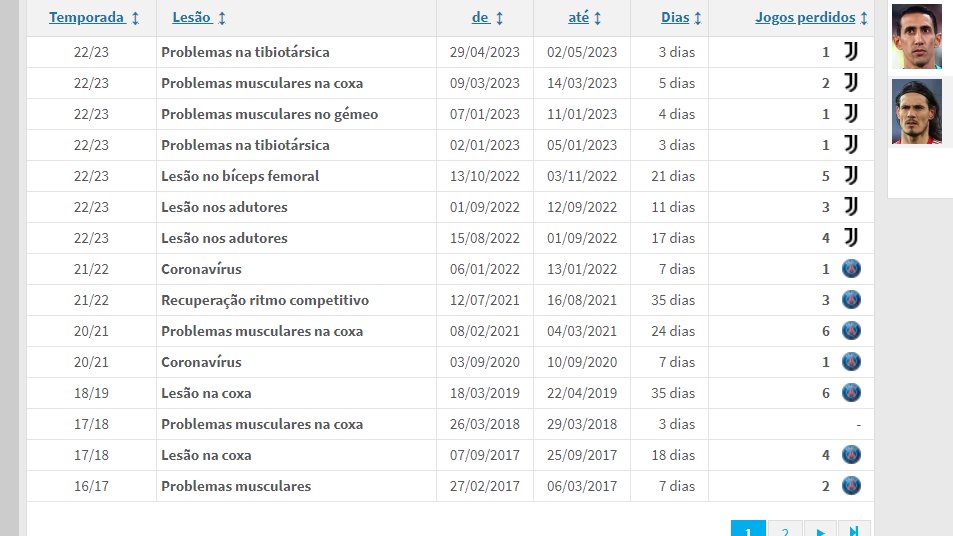Click PSG crest in 07/09/2017 Lesão na coxa row
Image resolution: width=953 pixels, height=536 pixels.
(x=851, y=455)
